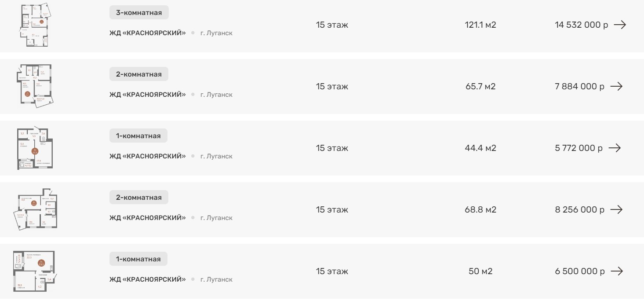Open floor plan thumbnail of 50 м2 apartment
Image resolution: width=644 pixels, height=301 pixels.
click(34, 272)
